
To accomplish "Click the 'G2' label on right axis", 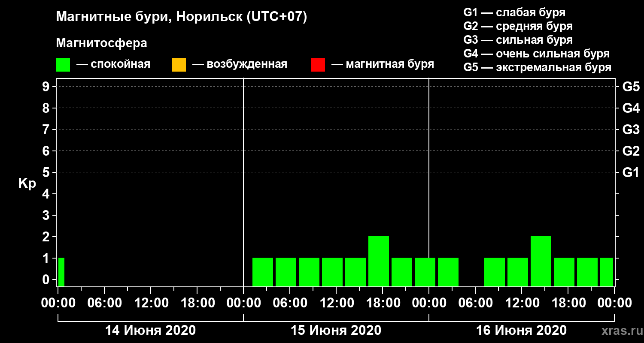I will pyautogui.click(x=631, y=151).
